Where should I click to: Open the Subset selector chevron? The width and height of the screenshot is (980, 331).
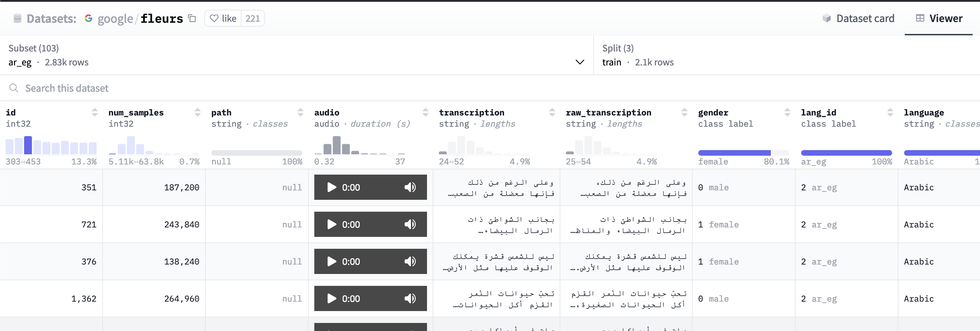click(x=580, y=62)
